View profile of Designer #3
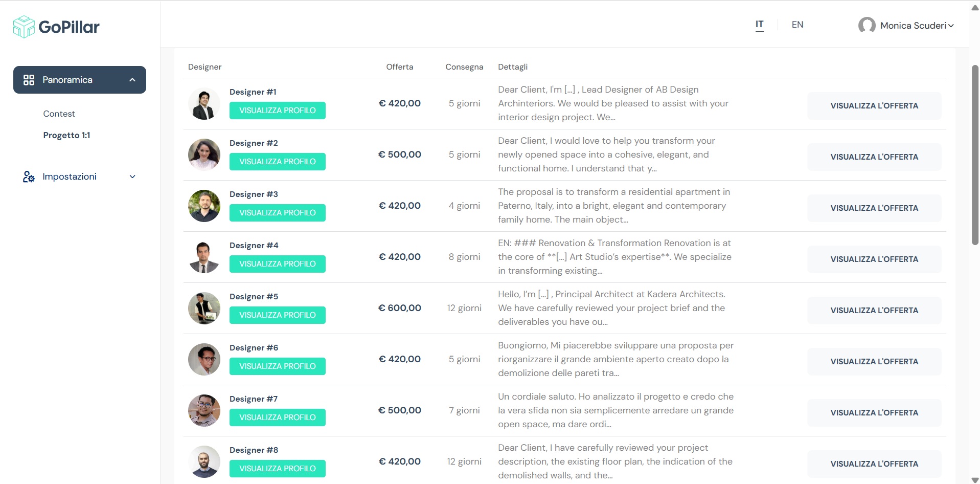 point(278,213)
